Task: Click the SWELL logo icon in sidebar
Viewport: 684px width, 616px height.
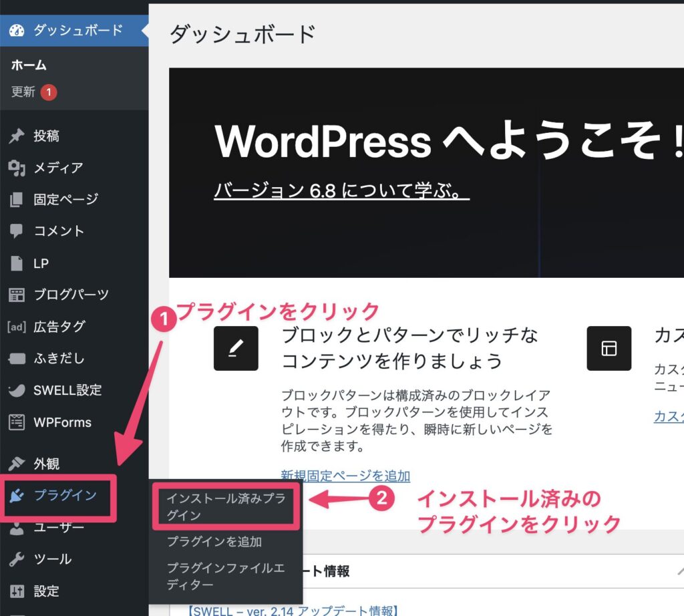Action: (17, 390)
